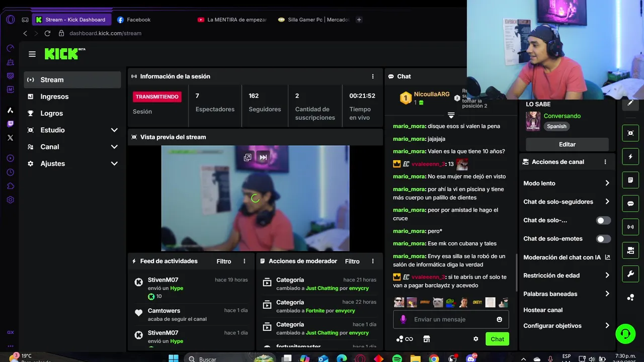644x362 pixels.
Task: Open Chat de solo-seguidores options arrow
Action: pos(607,202)
